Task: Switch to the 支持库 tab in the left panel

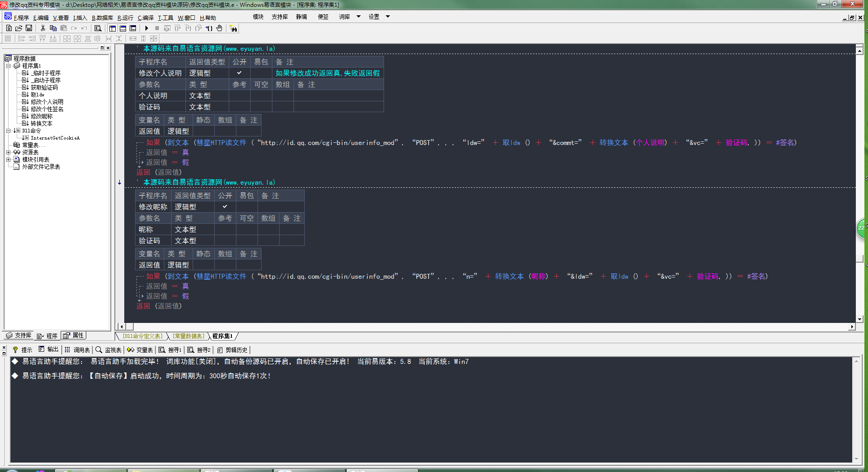Action: [x=18, y=336]
